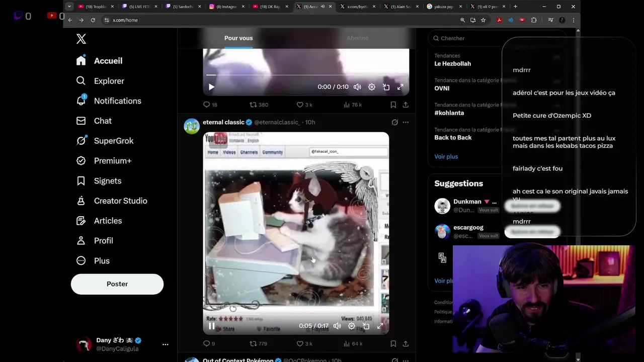Image resolution: width=644 pixels, height=362 pixels.
Task: Open Articles section
Action: (99, 221)
